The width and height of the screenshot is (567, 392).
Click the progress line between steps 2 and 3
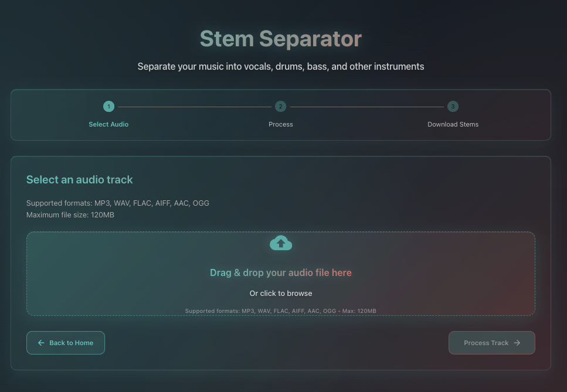[367, 107]
